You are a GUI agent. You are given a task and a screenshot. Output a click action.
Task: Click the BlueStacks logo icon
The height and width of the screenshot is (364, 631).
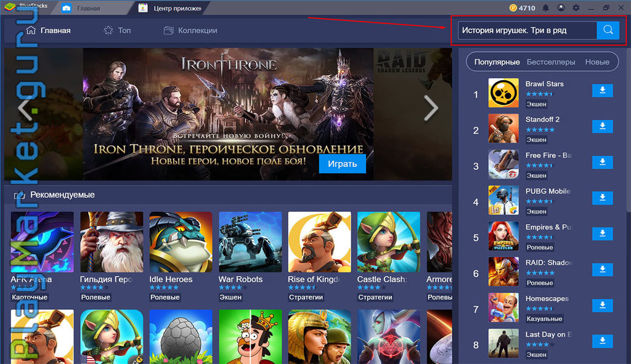click(x=10, y=7)
